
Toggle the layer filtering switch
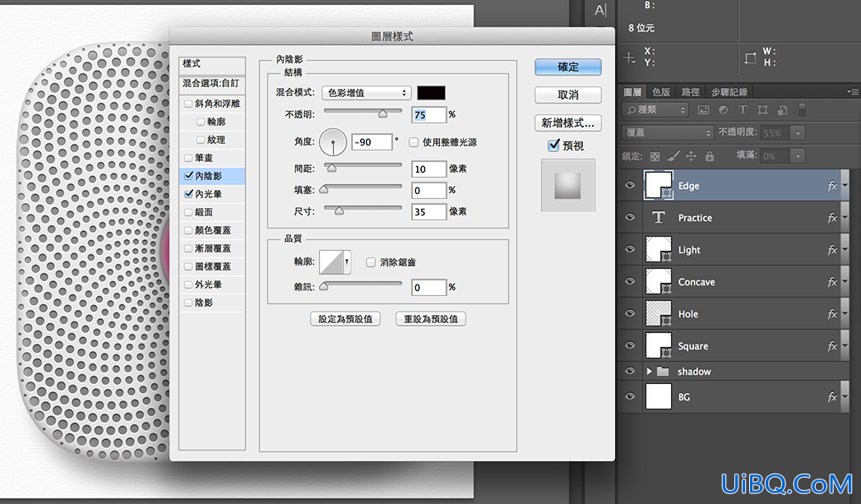point(803,110)
